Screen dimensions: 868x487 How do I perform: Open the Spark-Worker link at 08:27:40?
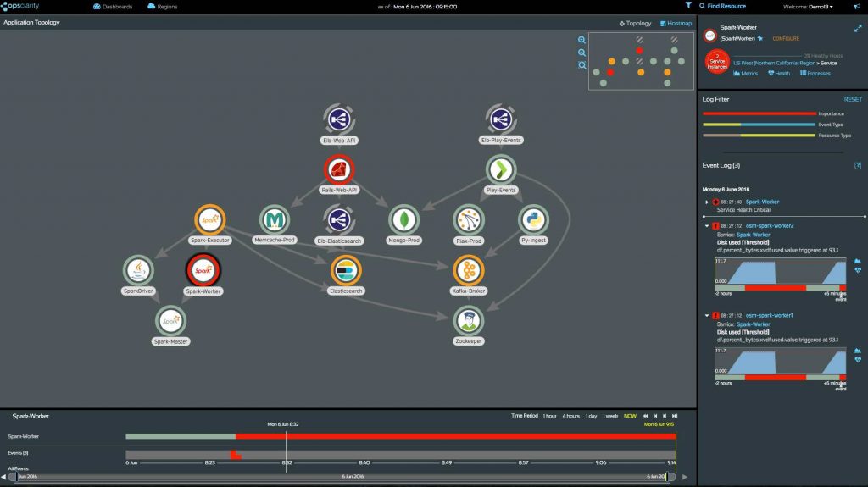coord(762,202)
